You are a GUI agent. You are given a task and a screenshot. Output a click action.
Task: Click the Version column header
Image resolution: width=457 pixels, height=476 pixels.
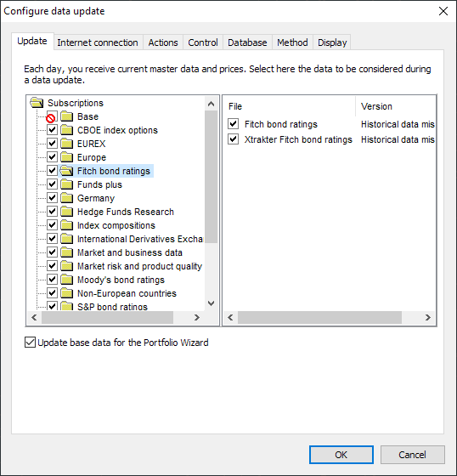coord(376,106)
